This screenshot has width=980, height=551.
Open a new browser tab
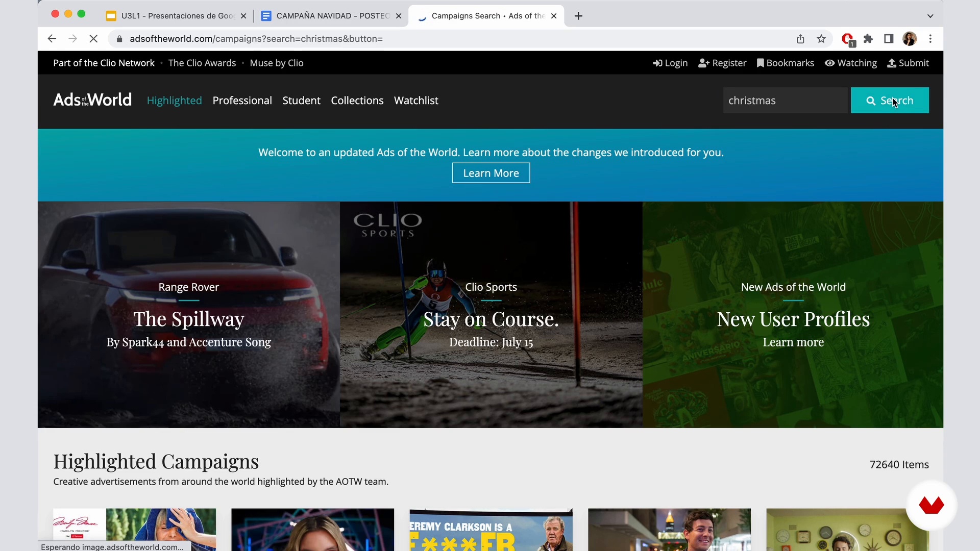578,16
